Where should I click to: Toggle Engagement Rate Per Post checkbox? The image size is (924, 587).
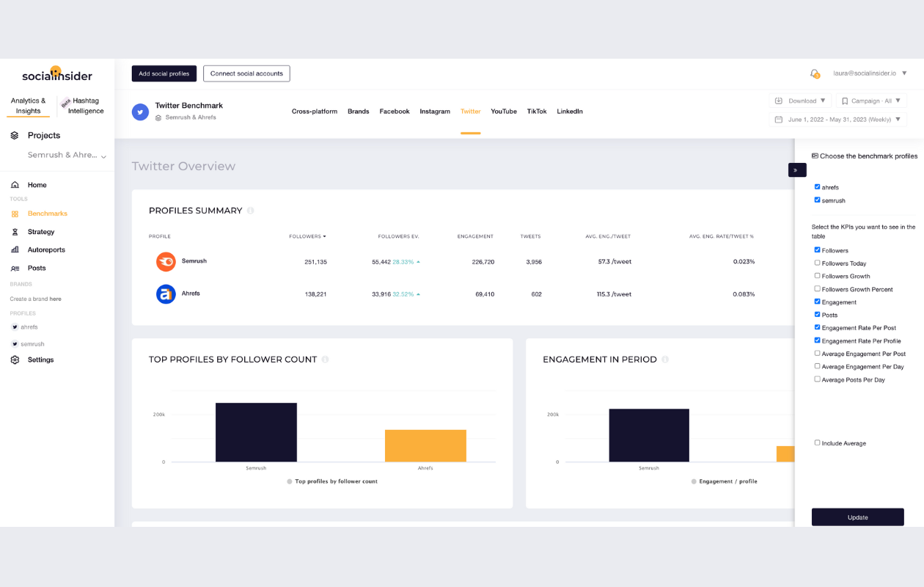818,327
